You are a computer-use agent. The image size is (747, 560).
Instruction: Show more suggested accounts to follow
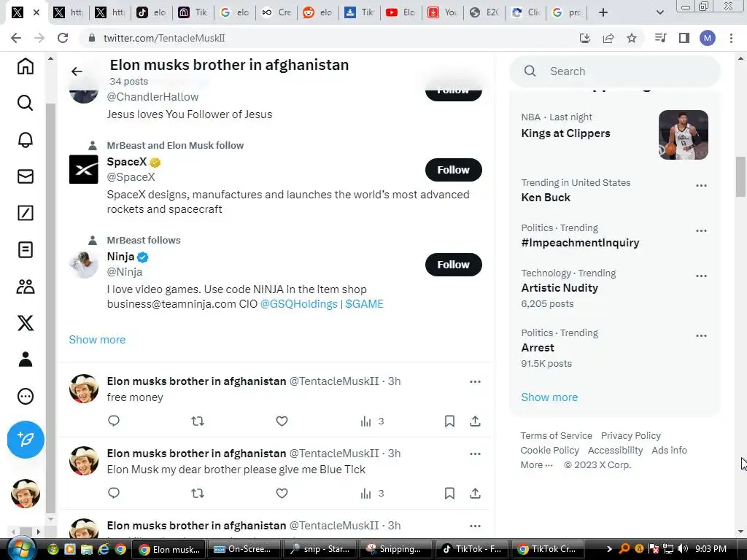(97, 340)
